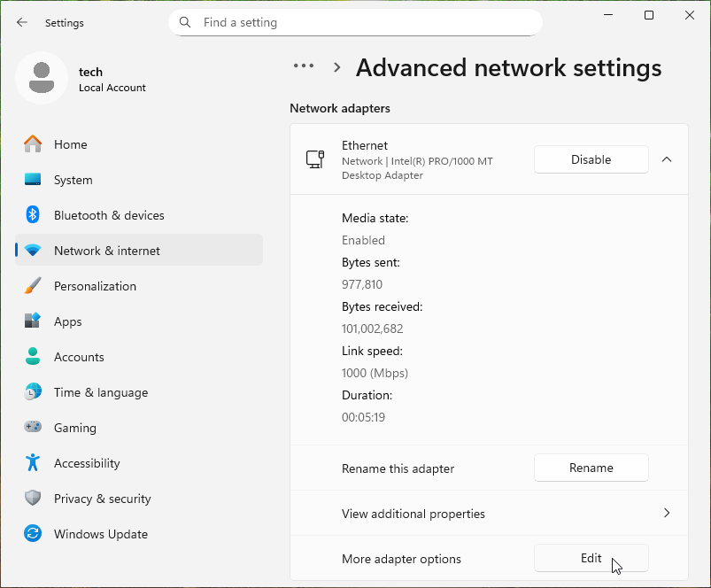Open Accessibility settings
The width and height of the screenshot is (711, 588).
pyautogui.click(x=139, y=462)
